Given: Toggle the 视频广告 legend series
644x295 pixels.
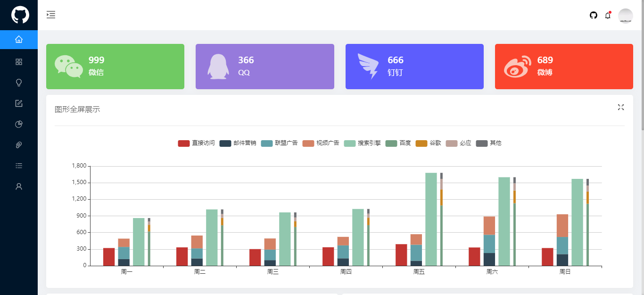Looking at the screenshot, I should (x=321, y=143).
